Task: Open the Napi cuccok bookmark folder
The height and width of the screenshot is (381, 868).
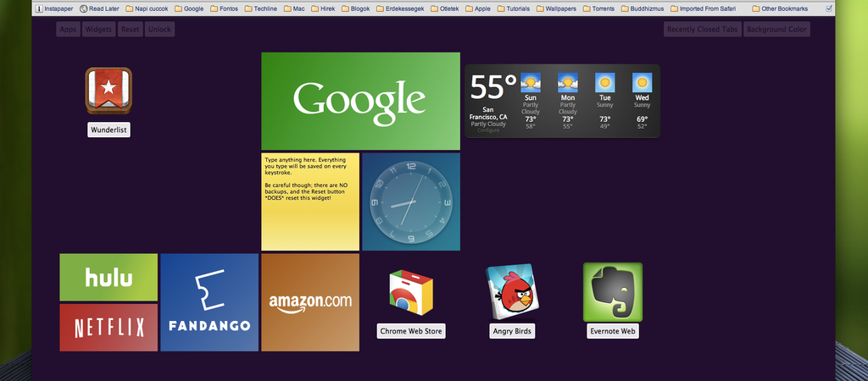Action: point(147,8)
